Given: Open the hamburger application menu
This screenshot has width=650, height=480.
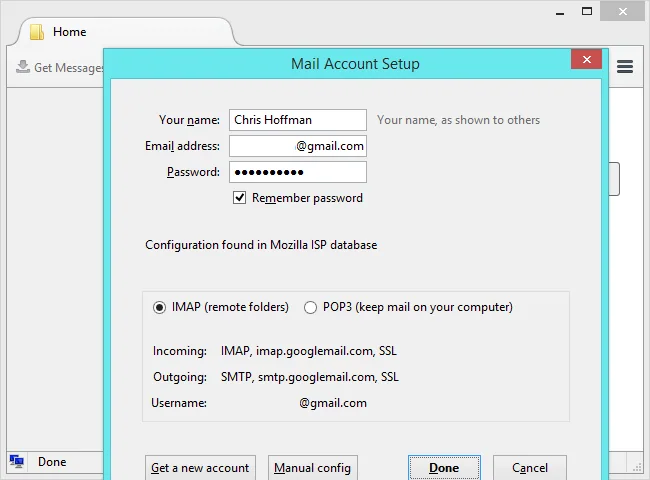Looking at the screenshot, I should click(625, 66).
